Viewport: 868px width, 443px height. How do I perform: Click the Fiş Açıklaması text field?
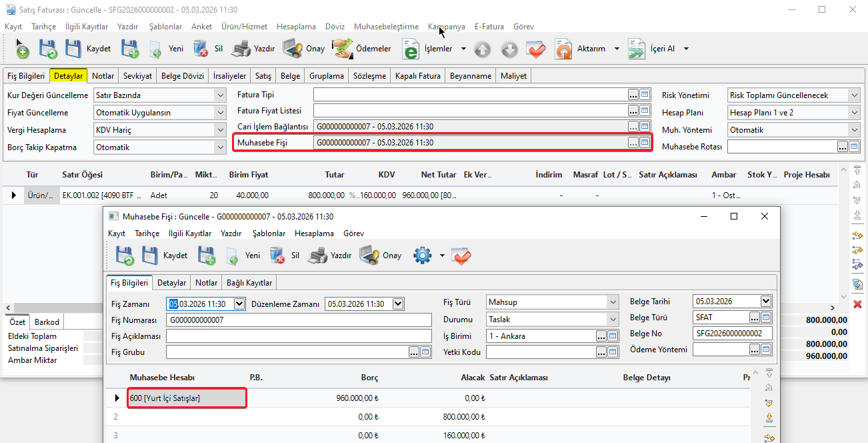coord(299,336)
